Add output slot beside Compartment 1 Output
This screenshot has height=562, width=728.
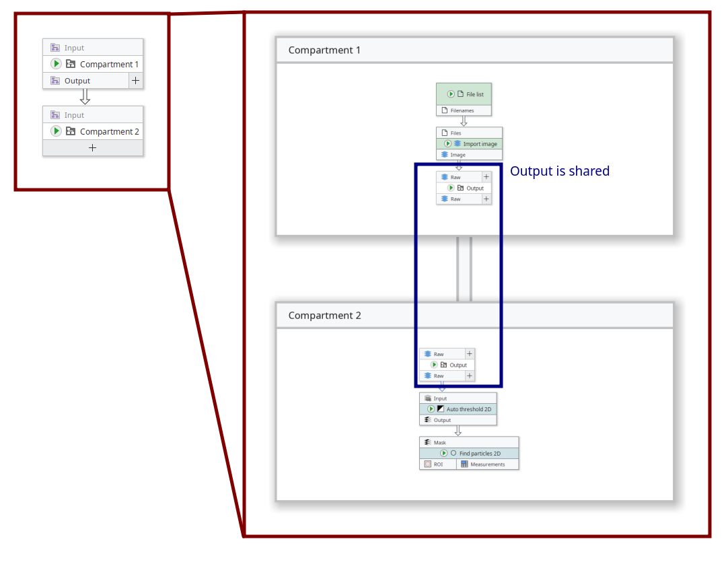click(x=135, y=81)
